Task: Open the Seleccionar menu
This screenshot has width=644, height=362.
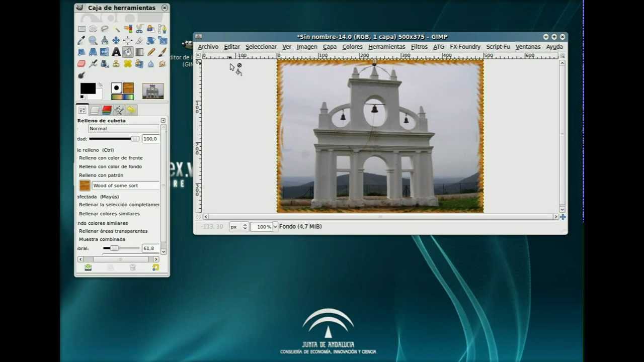Action: click(x=261, y=47)
